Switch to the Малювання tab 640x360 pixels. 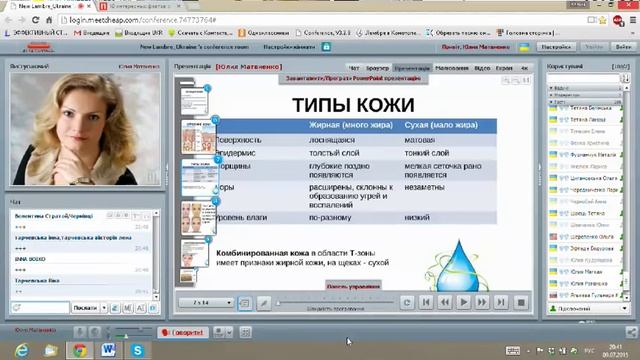pyautogui.click(x=452, y=68)
